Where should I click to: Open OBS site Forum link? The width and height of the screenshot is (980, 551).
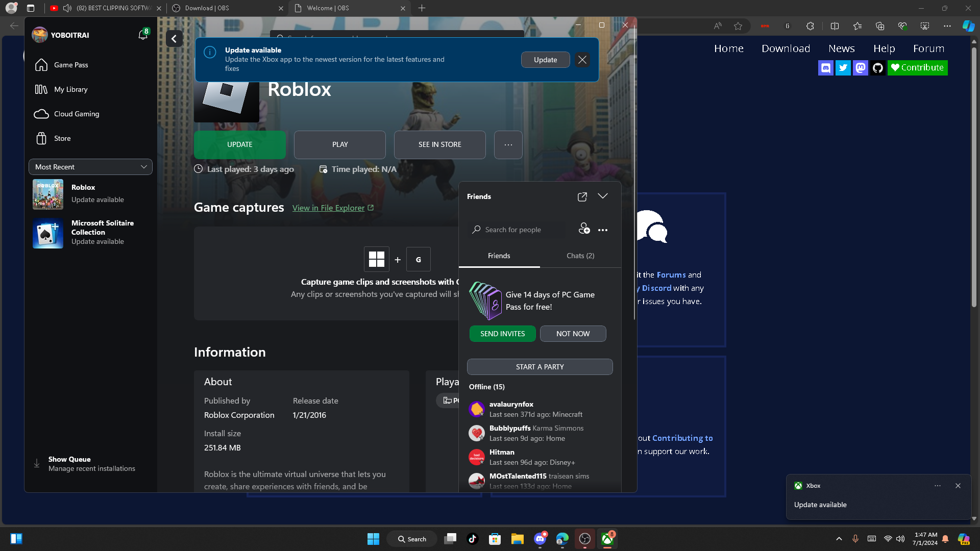point(929,48)
